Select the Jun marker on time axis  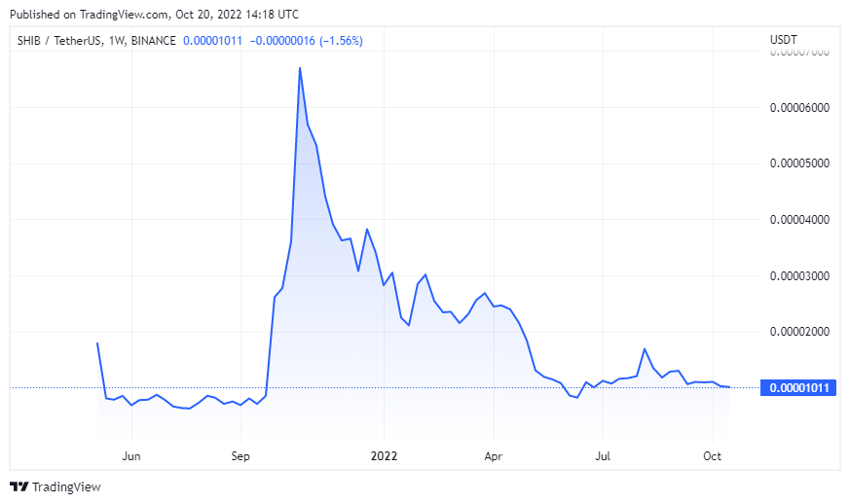[x=131, y=454]
